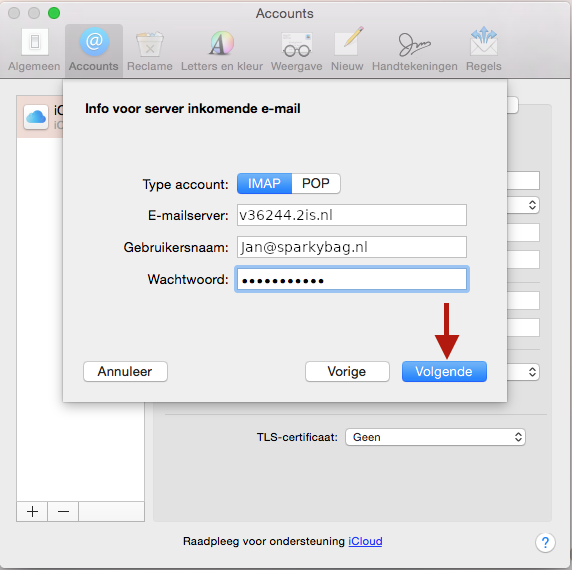572x570 pixels.
Task: Open the Handtekeningen signatures pane
Action: (414, 50)
